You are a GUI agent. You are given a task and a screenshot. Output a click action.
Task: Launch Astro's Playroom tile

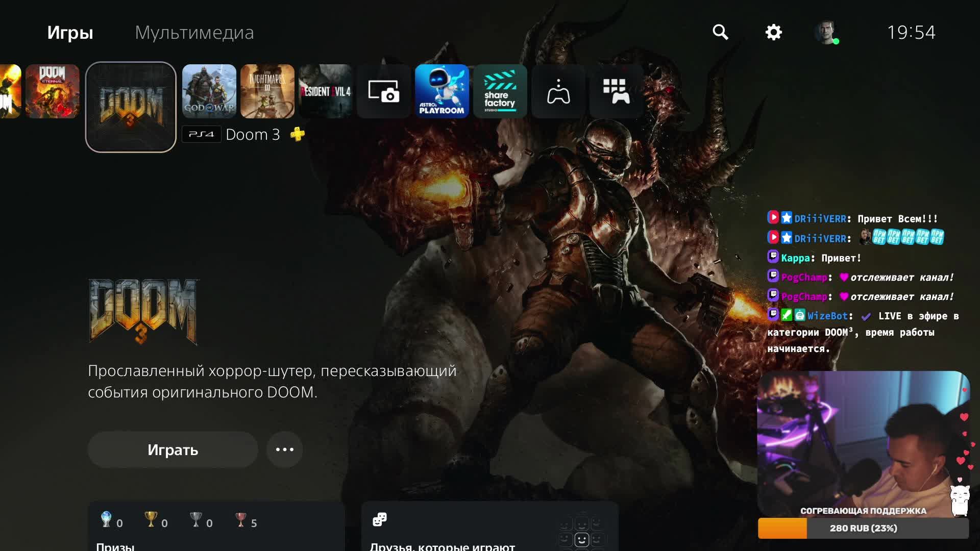pos(442,91)
